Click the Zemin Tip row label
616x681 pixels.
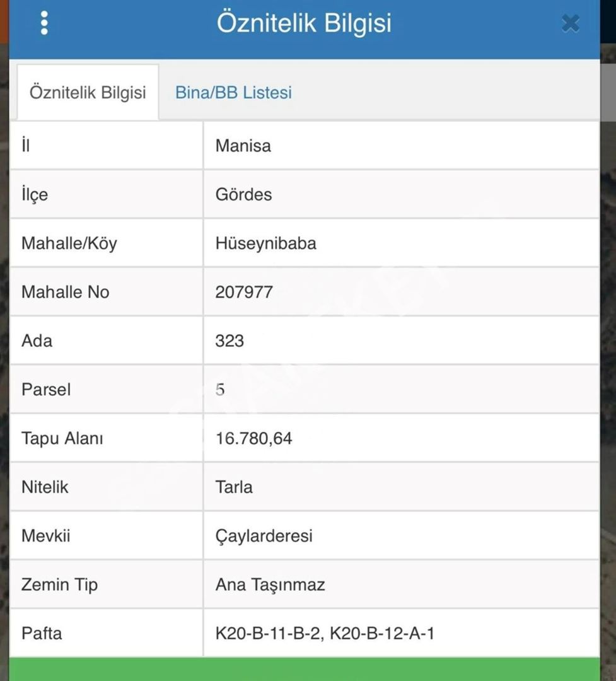tap(59, 585)
